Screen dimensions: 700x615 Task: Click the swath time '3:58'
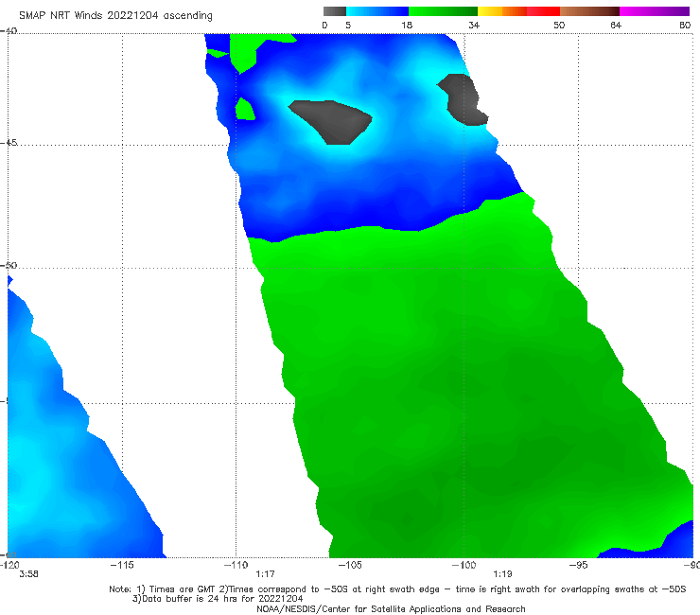pyautogui.click(x=28, y=574)
